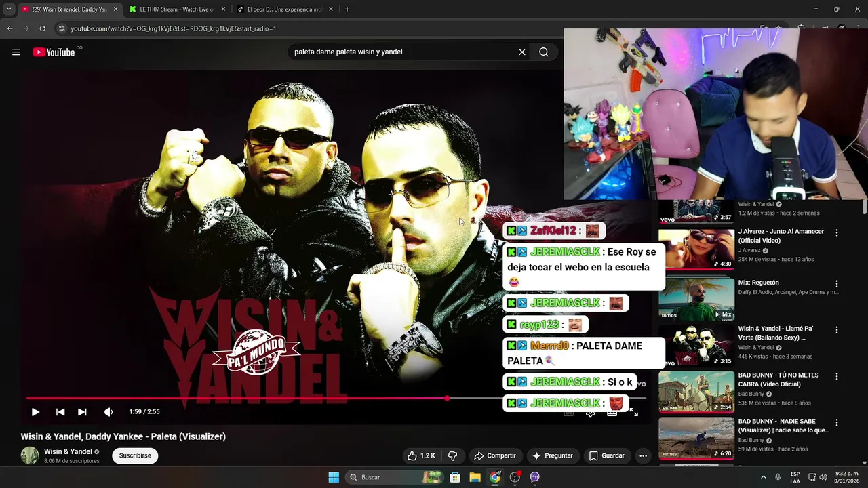Image resolution: width=868 pixels, height=488 pixels.
Task: Open options for Llamé Pa' Verte
Action: 836,330
